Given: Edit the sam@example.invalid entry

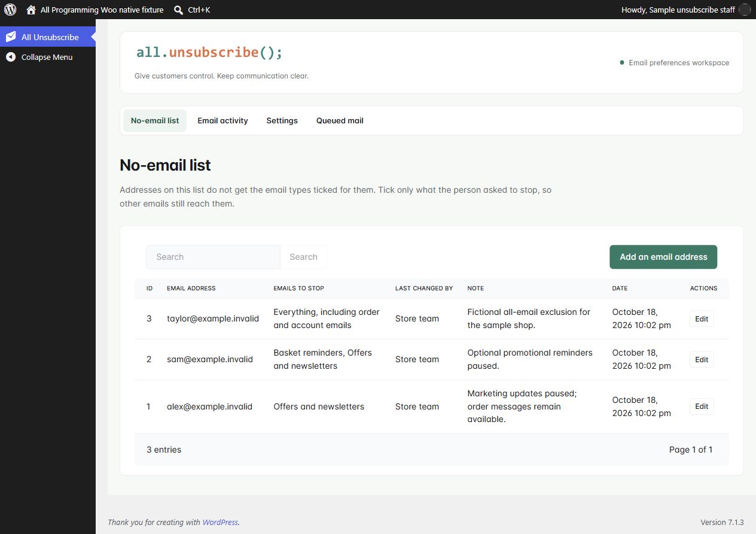Looking at the screenshot, I should [x=702, y=360].
